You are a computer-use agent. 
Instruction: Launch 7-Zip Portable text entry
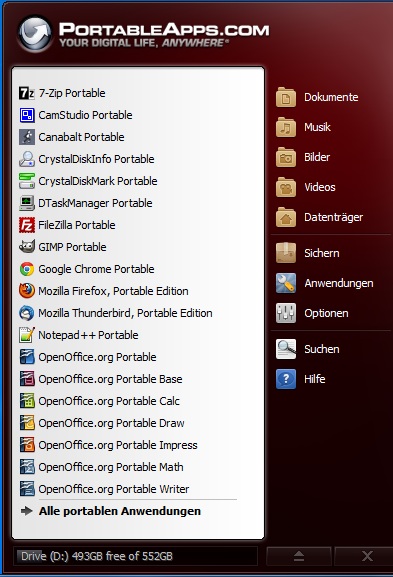(72, 93)
